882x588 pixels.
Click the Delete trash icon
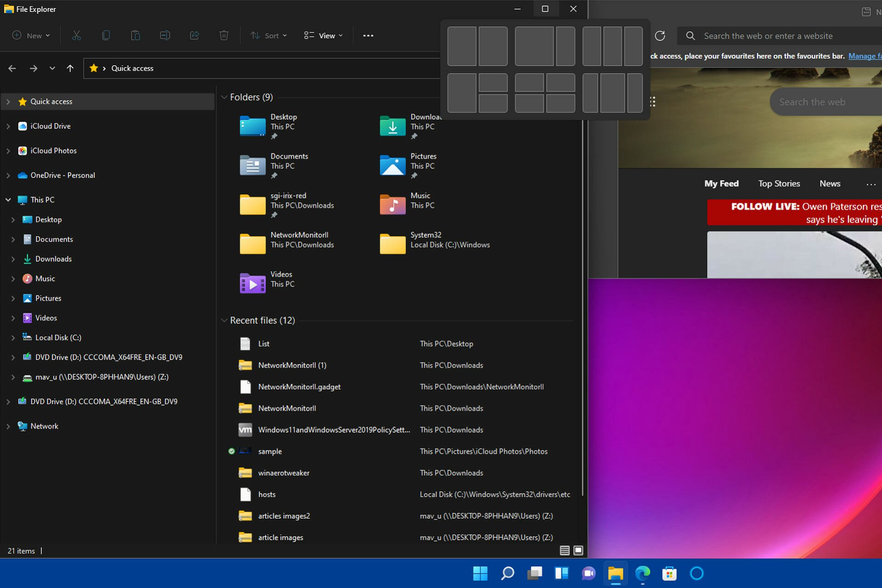coord(224,35)
